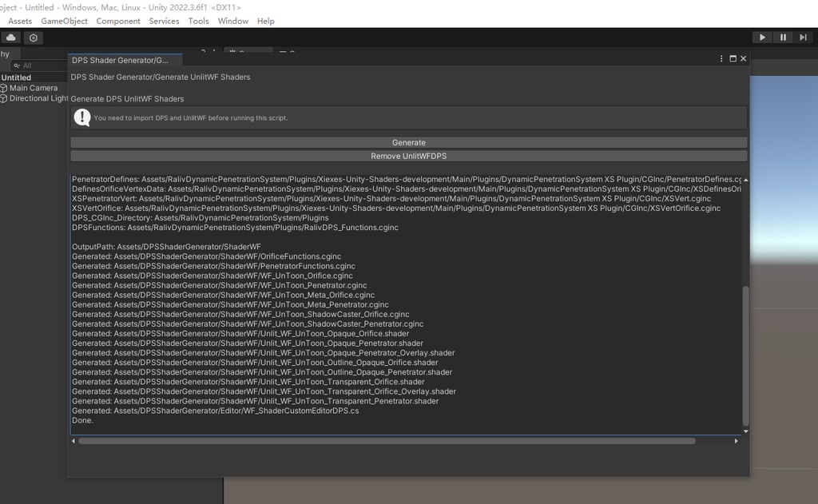818x504 pixels.
Task: Open the Help menu
Action: click(265, 21)
